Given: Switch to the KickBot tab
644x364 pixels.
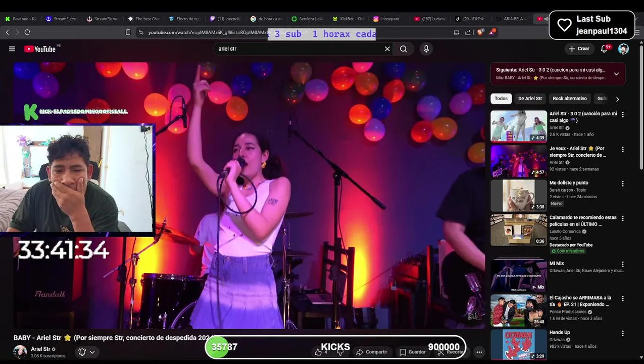Looking at the screenshot, I should click(x=349, y=19).
